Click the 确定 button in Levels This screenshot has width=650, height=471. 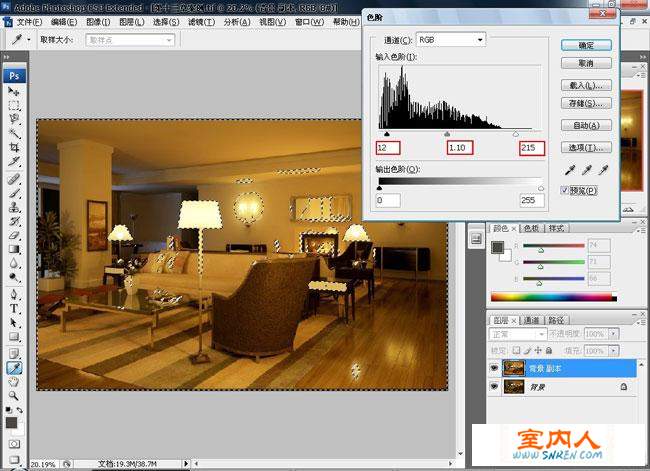point(586,45)
